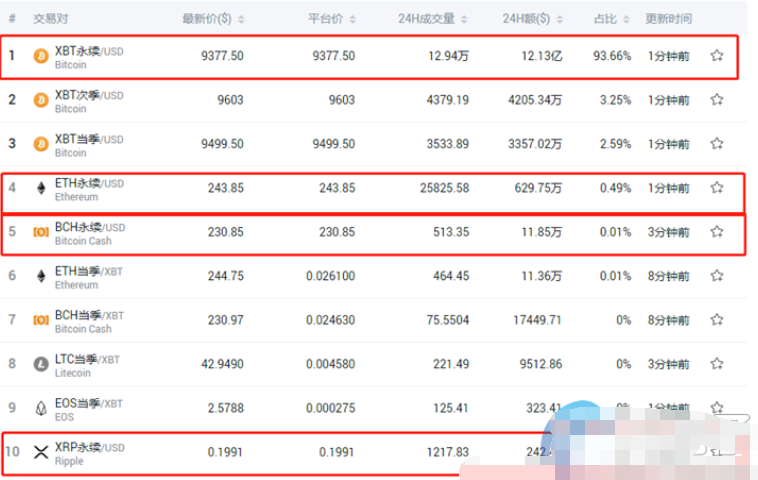Viewport: 758px width, 480px height.
Task: Click the 0.000275 platform price
Action: point(331,408)
